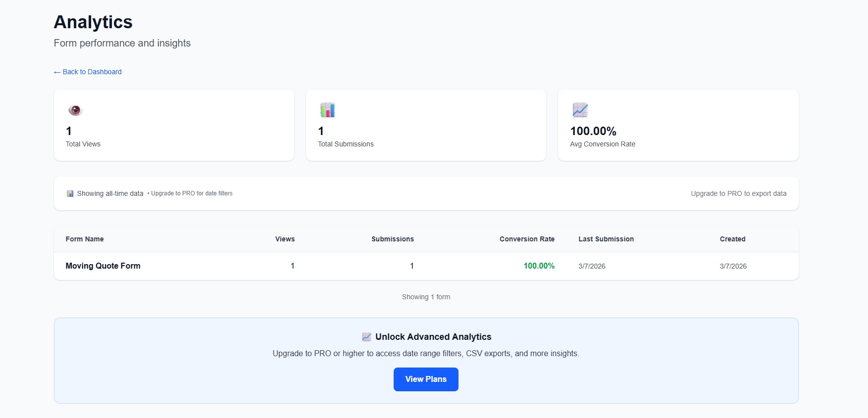Click the eye icon above Total Views

[x=75, y=110]
